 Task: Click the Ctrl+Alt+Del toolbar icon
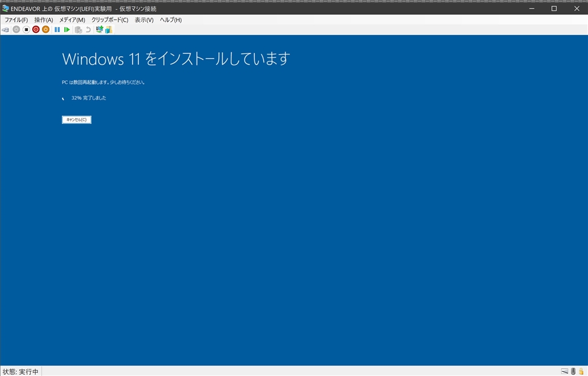coord(6,30)
